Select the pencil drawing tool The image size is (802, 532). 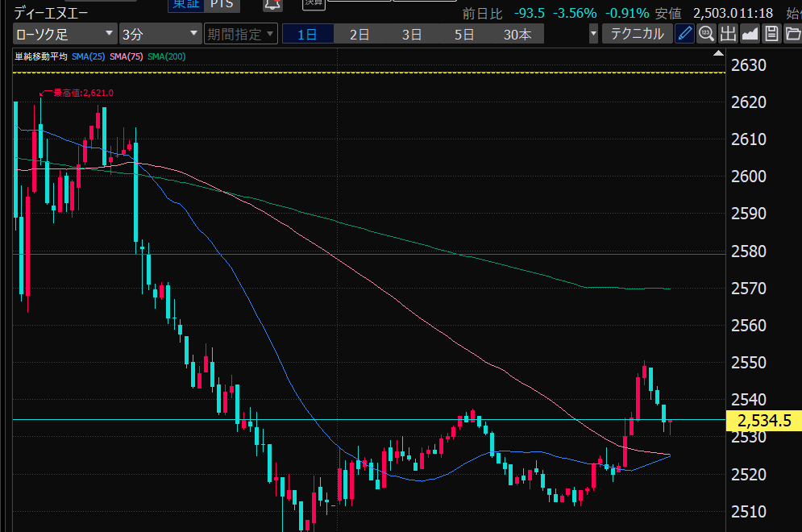click(x=684, y=34)
